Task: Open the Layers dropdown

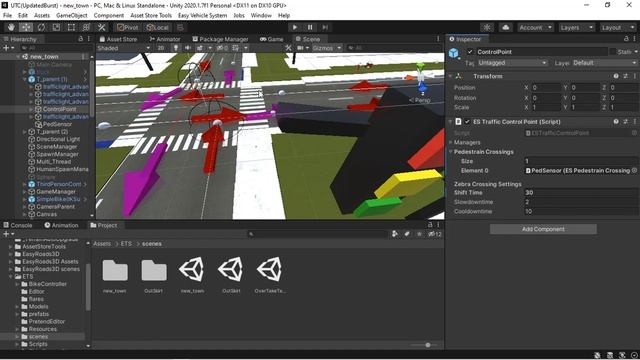Action: pos(576,27)
